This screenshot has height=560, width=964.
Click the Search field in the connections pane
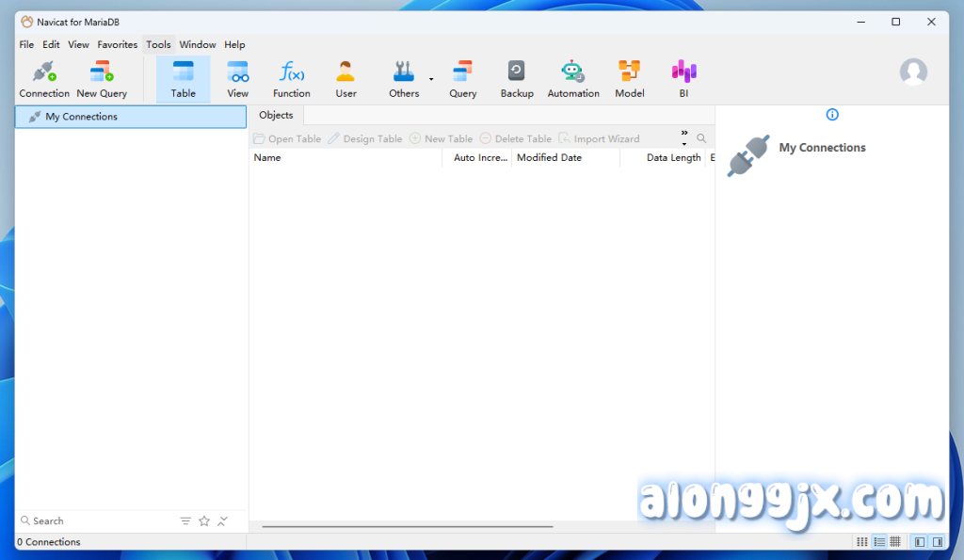tap(94, 520)
